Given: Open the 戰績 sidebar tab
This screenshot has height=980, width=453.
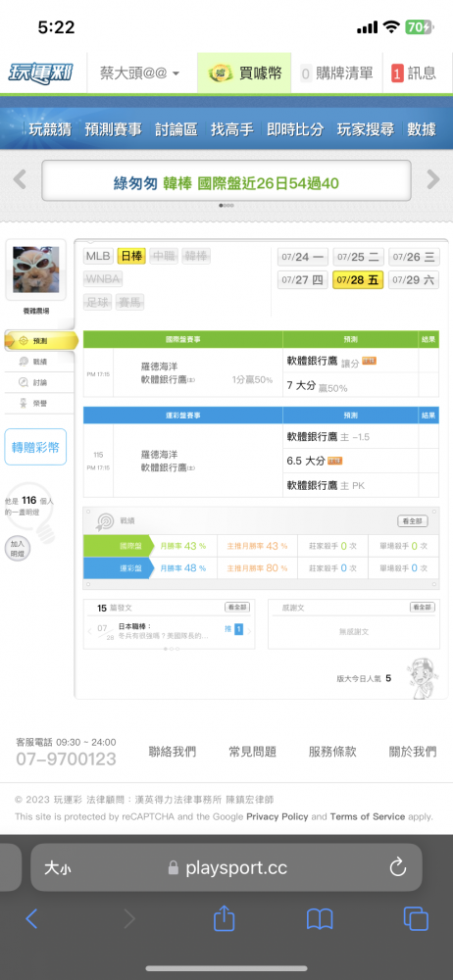Looking at the screenshot, I should click(40, 362).
